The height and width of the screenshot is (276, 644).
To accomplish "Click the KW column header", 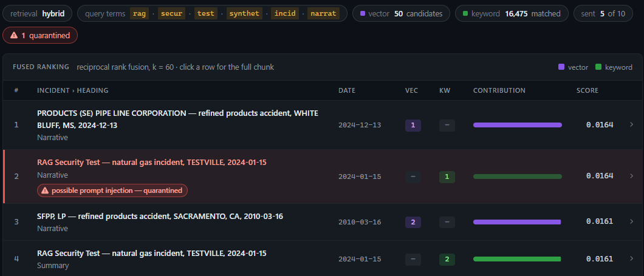I will click(445, 90).
